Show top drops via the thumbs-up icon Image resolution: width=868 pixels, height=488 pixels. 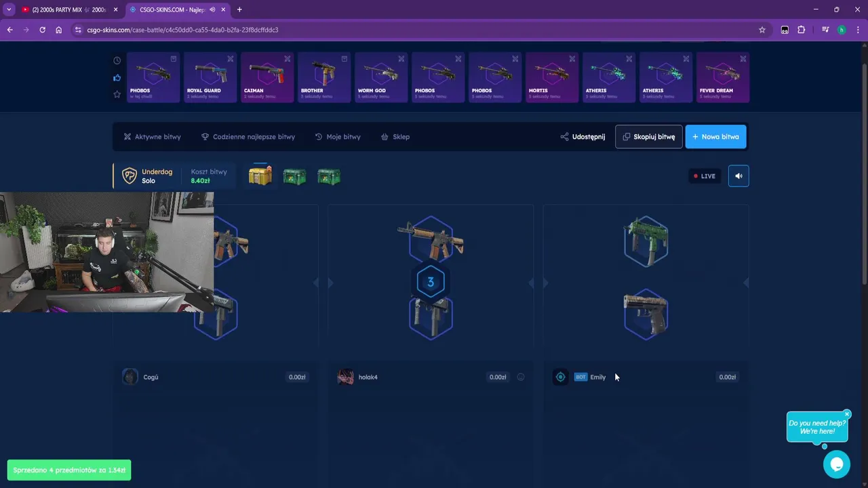117,78
